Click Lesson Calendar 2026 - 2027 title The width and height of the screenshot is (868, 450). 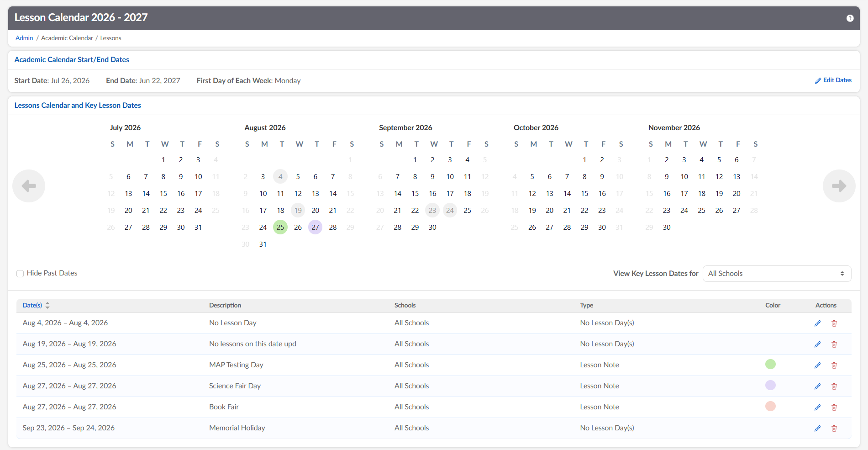point(81,17)
